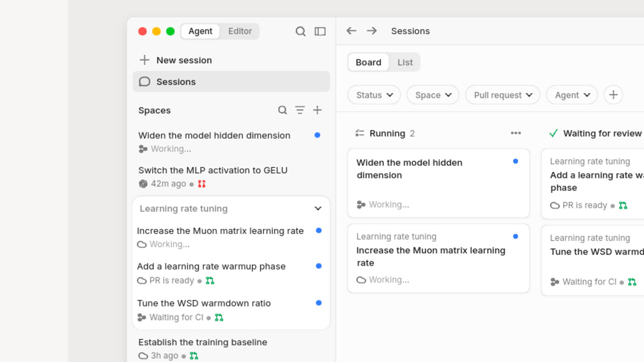
Task: Open the Pull request filter dropdown
Action: (x=503, y=95)
